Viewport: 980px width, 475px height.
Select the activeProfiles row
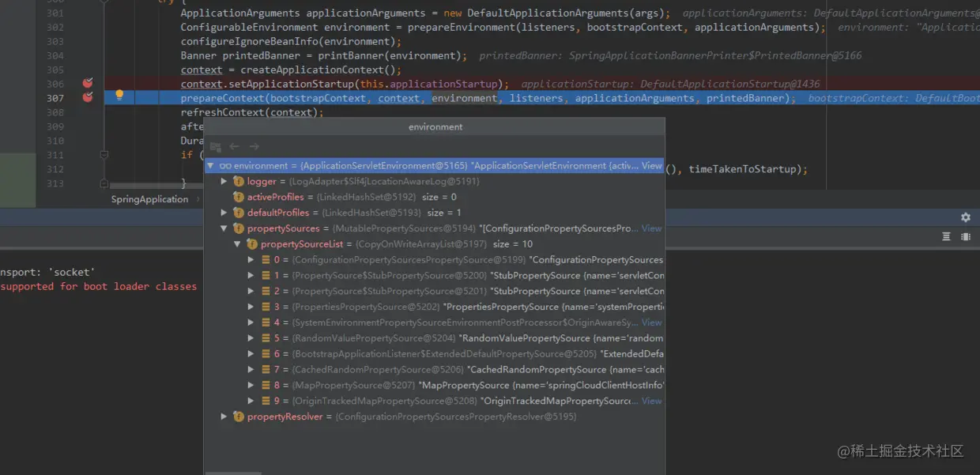point(435,197)
